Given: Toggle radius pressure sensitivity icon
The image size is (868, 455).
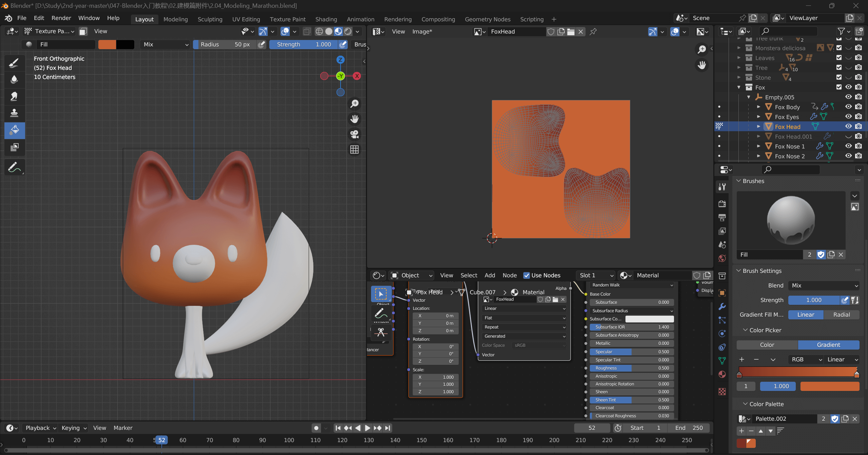Looking at the screenshot, I should coord(261,44).
